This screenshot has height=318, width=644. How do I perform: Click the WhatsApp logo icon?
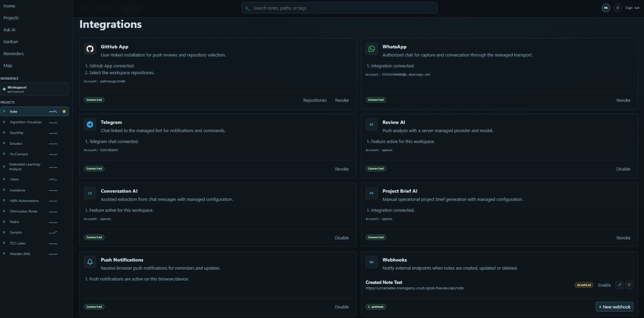pos(372,49)
